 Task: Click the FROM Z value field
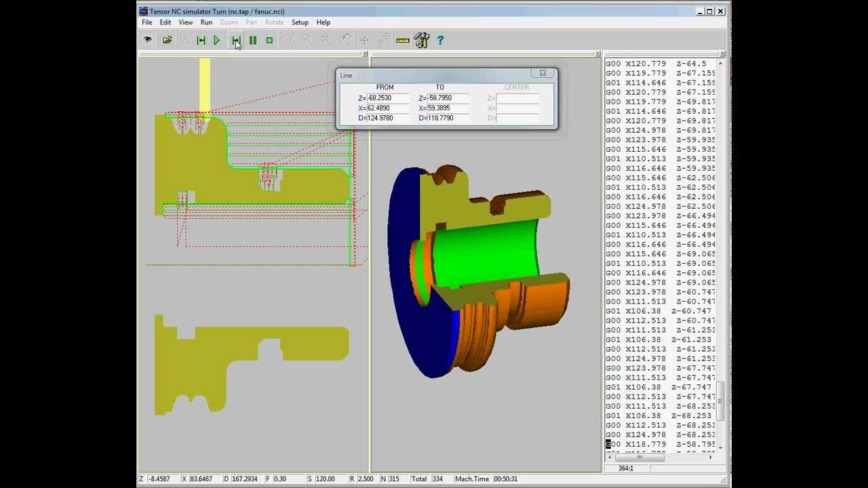coord(389,98)
